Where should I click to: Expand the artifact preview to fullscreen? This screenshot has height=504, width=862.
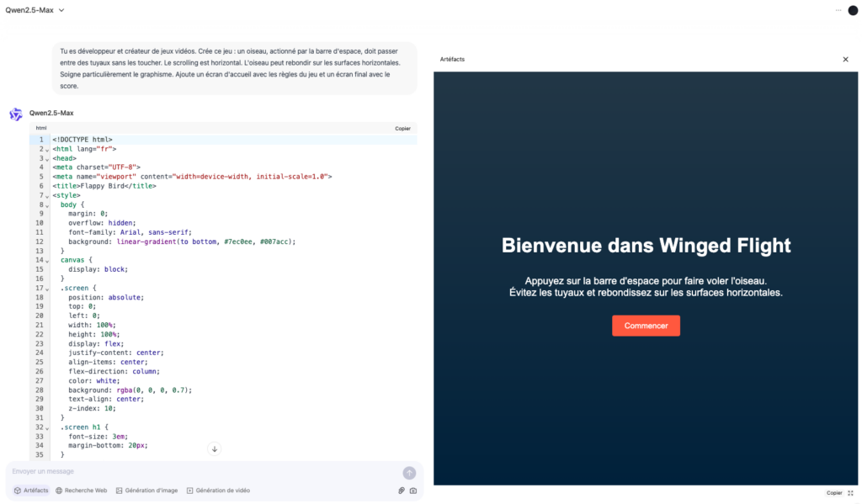click(850, 493)
